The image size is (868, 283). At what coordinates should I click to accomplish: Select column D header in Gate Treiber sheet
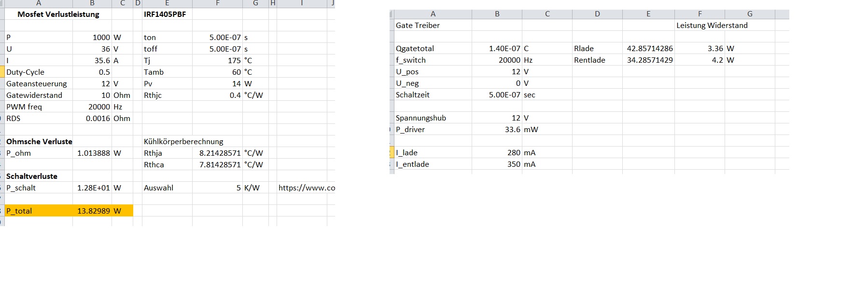click(x=597, y=14)
